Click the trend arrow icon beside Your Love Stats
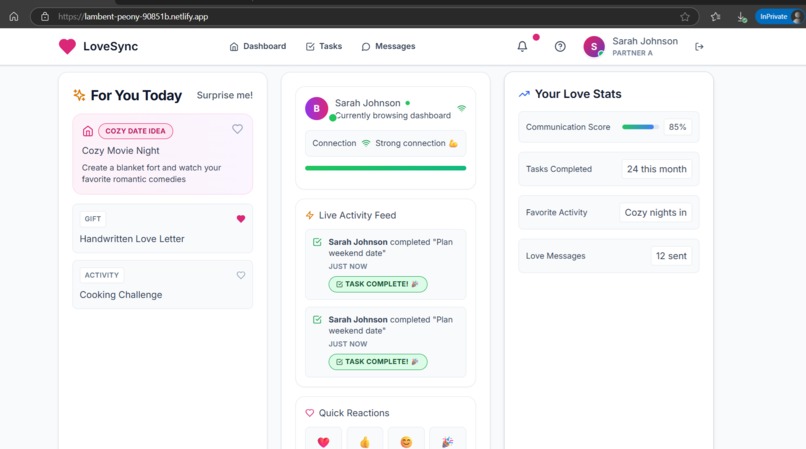This screenshot has width=806, height=449. tap(524, 94)
